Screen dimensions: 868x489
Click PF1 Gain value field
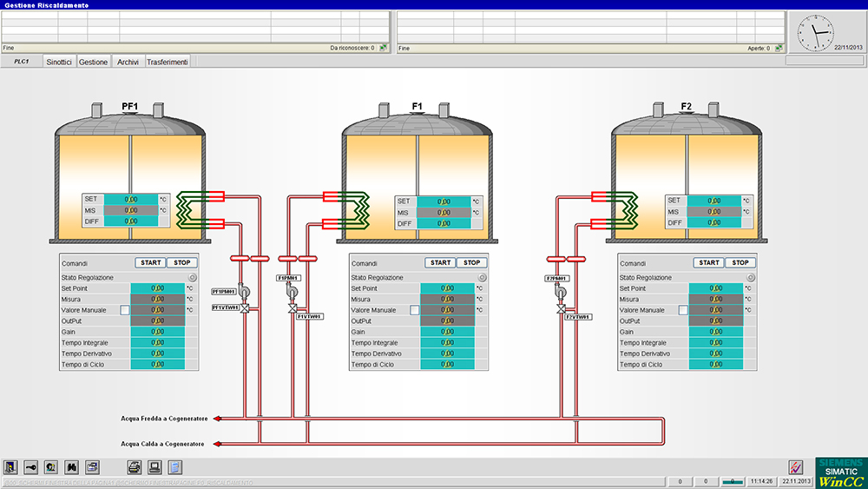pos(158,332)
